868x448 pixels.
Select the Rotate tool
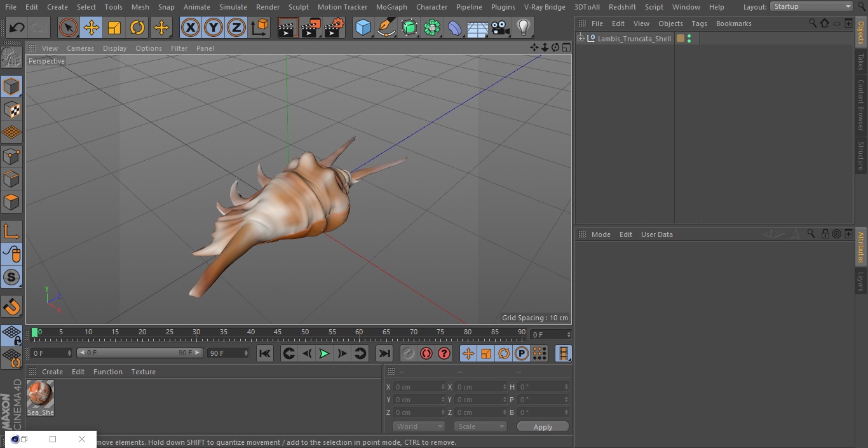pos(137,27)
